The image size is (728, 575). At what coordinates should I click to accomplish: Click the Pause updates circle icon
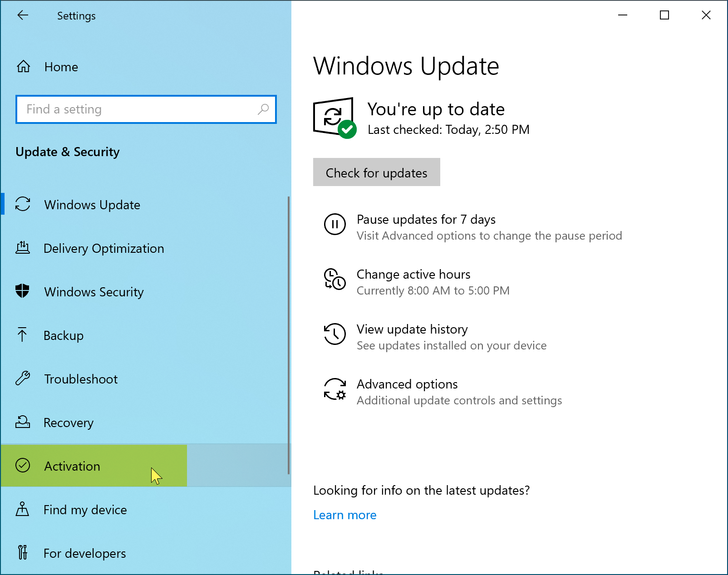click(334, 224)
